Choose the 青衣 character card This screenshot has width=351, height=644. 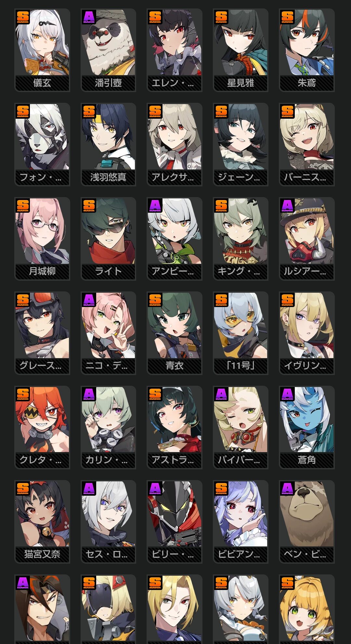(175, 333)
